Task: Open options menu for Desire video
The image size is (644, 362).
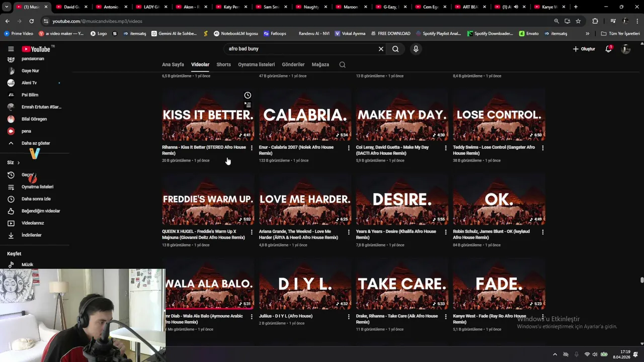Action: (445, 232)
